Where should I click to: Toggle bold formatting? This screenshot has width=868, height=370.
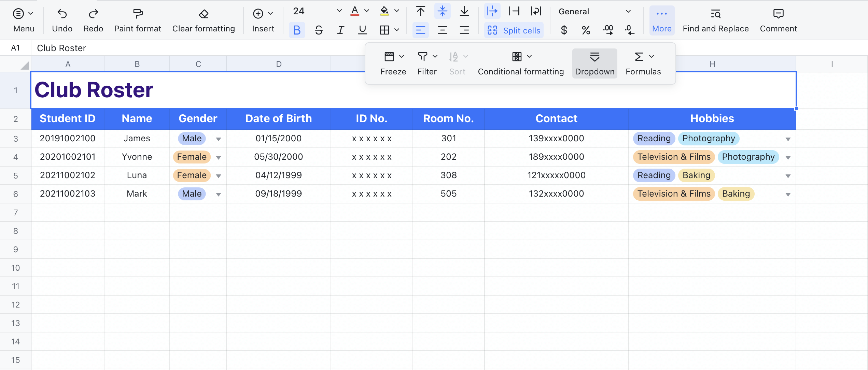pos(297,30)
